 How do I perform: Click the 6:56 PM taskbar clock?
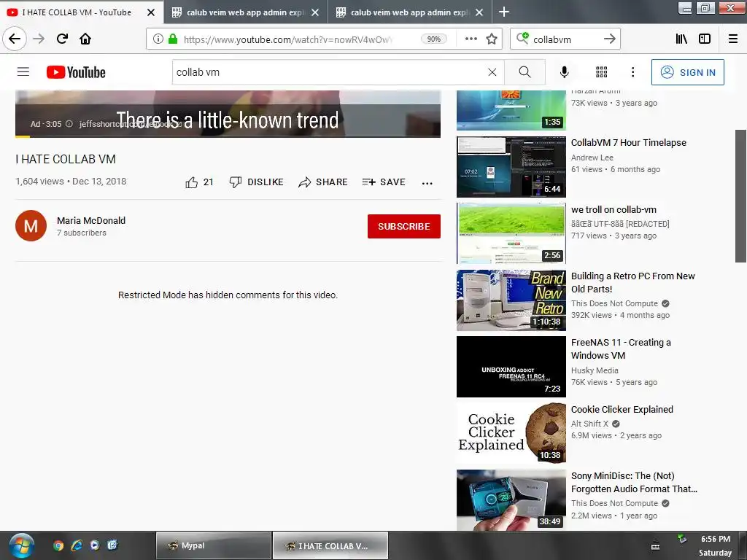pos(715,539)
